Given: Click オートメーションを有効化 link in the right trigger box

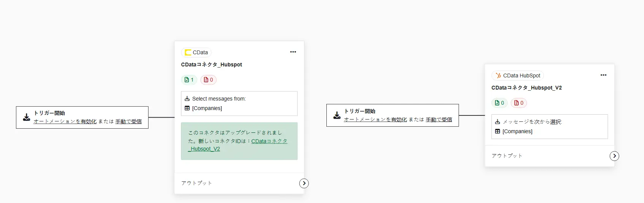Looking at the screenshot, I should click(x=375, y=120).
